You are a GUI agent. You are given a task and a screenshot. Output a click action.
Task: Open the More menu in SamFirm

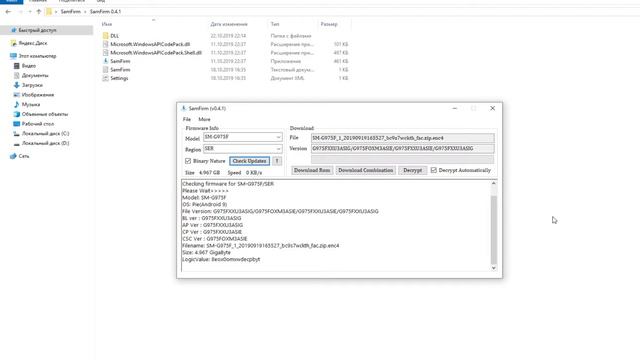[x=204, y=120]
